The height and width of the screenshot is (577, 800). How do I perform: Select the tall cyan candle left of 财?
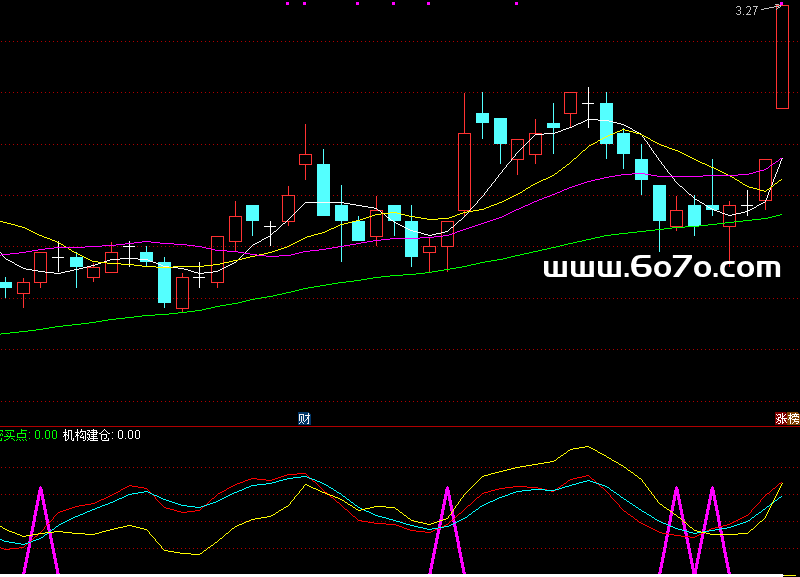pos(323,189)
